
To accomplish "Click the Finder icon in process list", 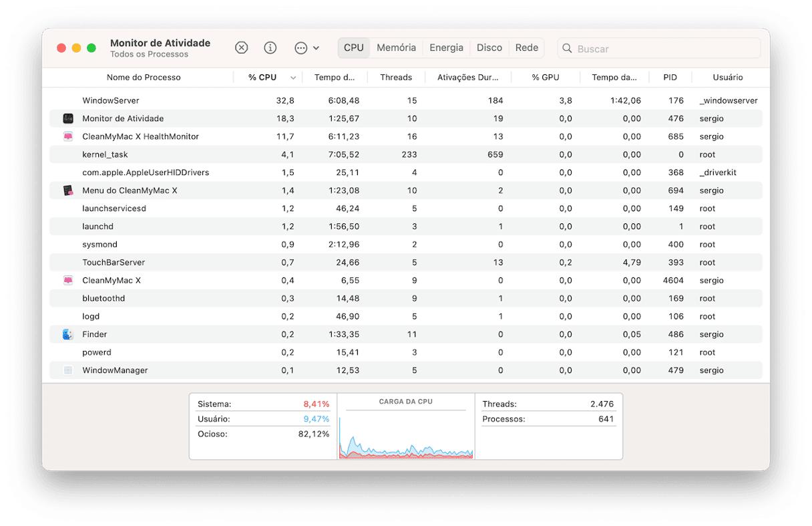I will click(68, 334).
